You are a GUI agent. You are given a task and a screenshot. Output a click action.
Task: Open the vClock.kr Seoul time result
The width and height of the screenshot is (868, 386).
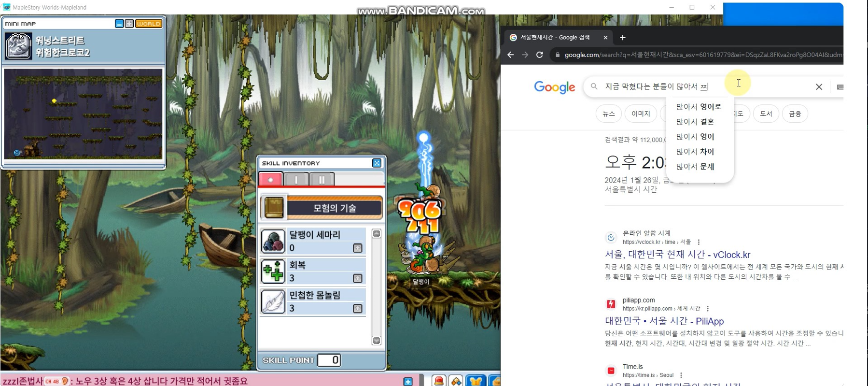click(677, 255)
